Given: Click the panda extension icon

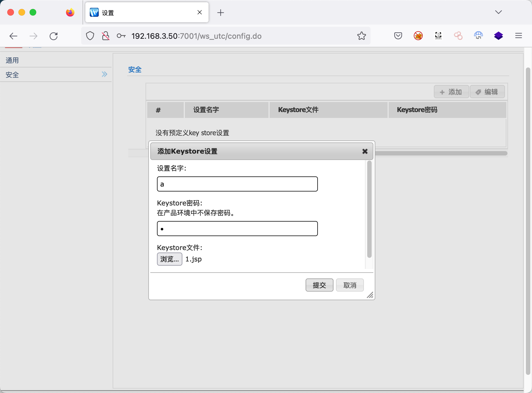Looking at the screenshot, I should coord(438,36).
